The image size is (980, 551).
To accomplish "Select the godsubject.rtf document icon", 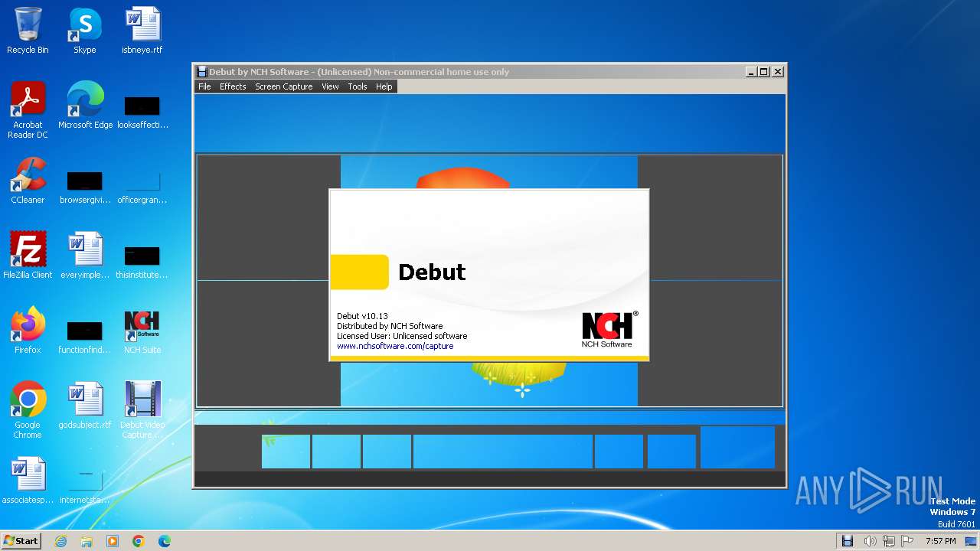I will (x=85, y=406).
